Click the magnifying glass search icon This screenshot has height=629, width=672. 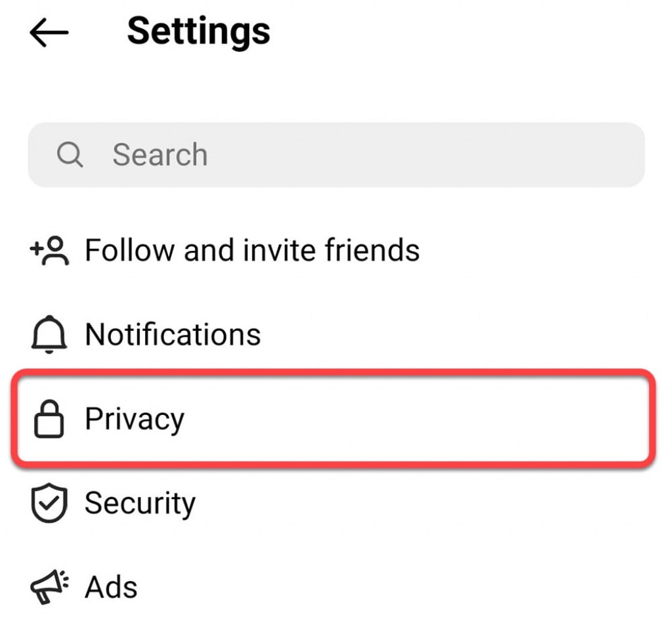point(70,155)
